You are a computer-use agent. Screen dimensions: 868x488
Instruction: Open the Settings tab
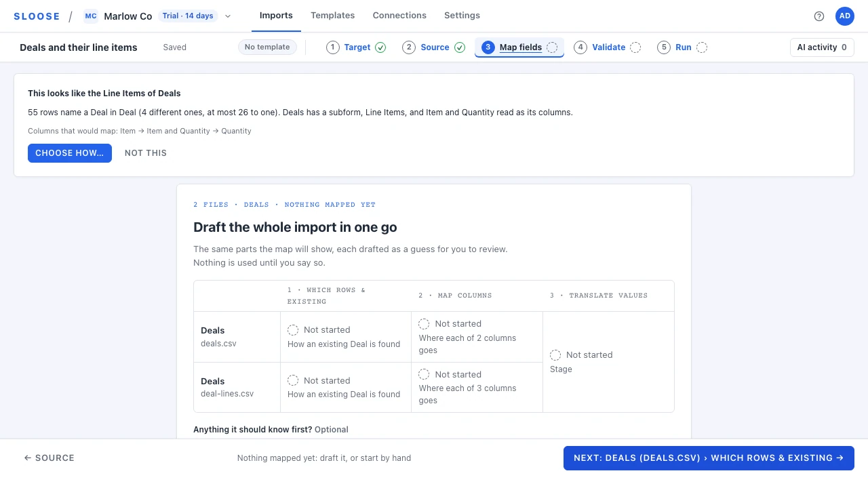pyautogui.click(x=462, y=16)
